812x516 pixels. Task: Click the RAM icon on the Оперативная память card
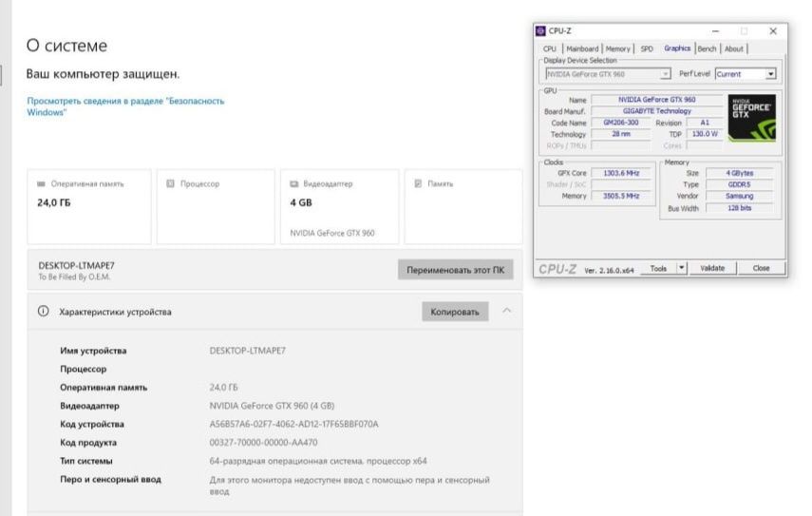point(42,184)
